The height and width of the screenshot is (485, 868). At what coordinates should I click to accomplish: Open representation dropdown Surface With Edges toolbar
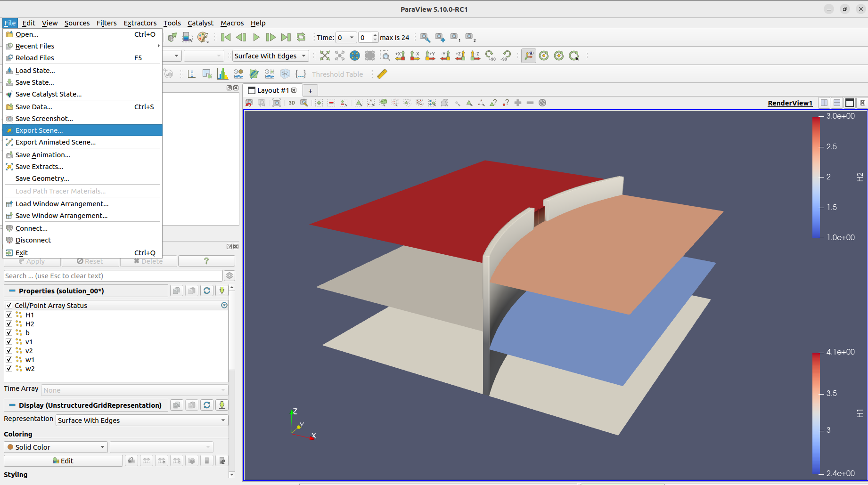coord(270,56)
